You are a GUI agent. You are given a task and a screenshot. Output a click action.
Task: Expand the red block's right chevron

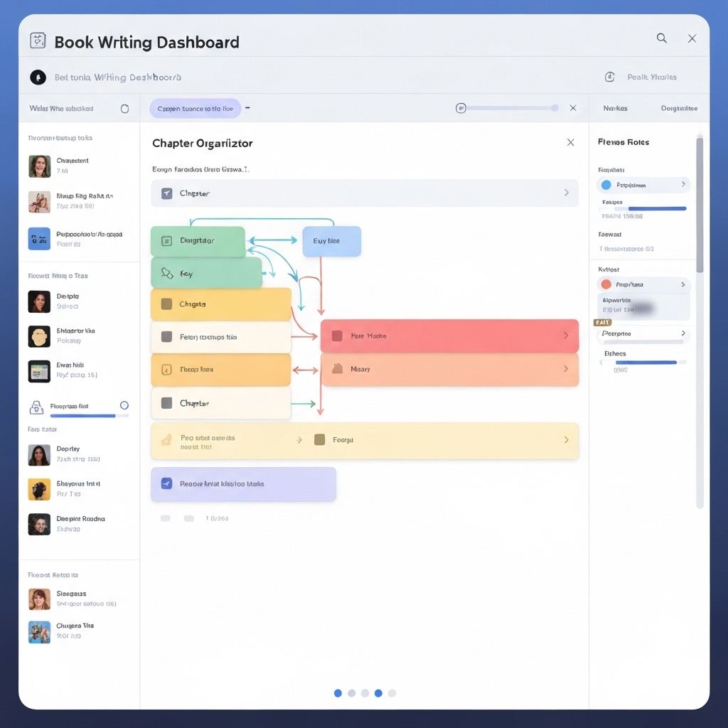click(x=566, y=336)
